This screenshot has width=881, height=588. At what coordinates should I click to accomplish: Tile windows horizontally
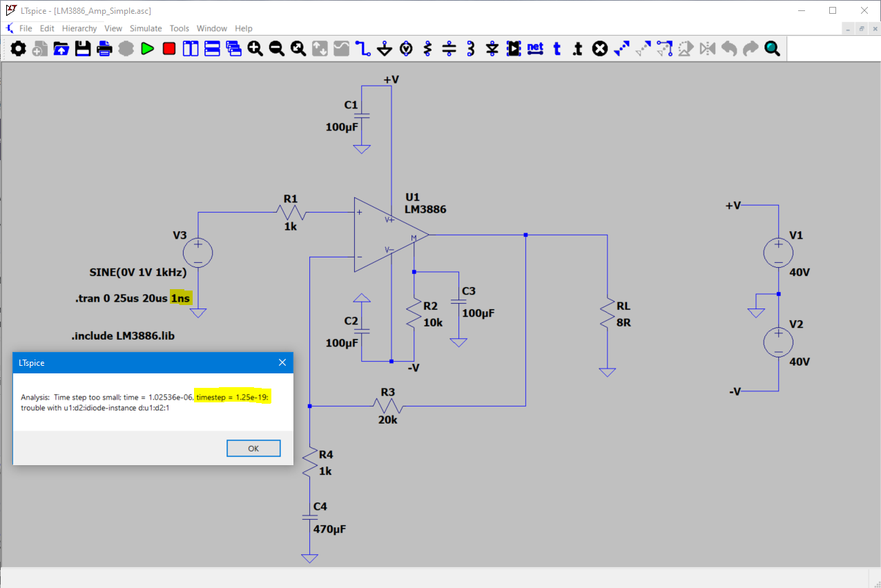(x=212, y=48)
